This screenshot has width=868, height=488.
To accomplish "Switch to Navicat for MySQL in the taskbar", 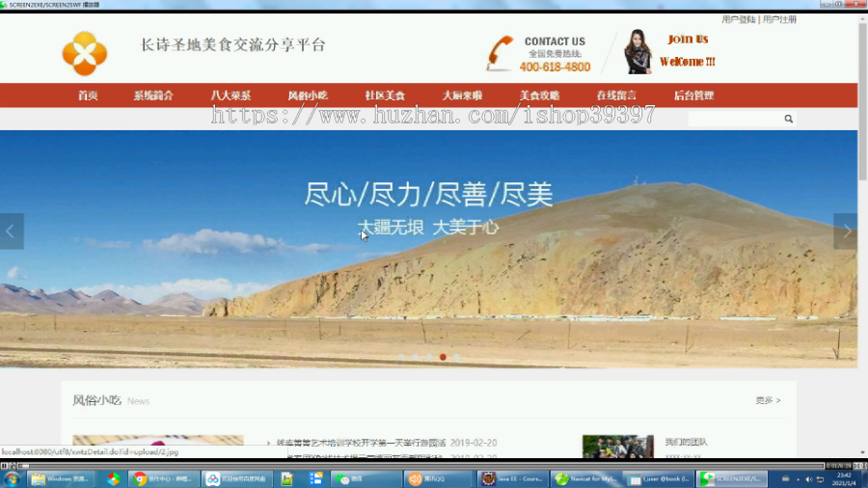I will coord(586,479).
